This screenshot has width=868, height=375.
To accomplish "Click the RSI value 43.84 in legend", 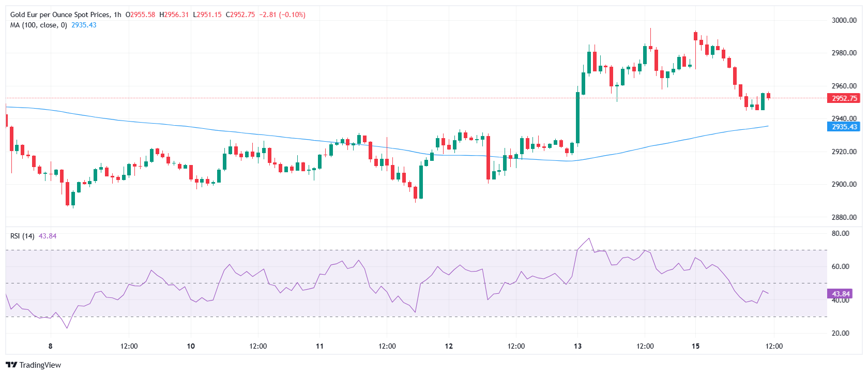I will (x=48, y=236).
